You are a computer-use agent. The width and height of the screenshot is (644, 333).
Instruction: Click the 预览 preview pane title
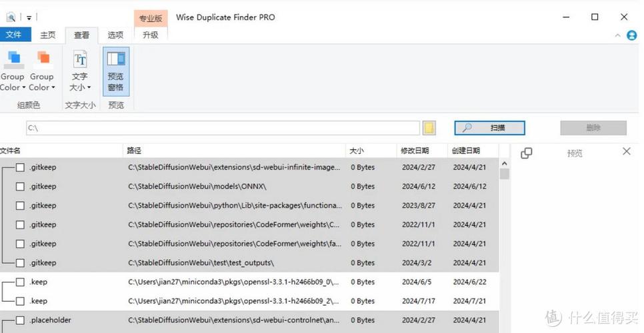pyautogui.click(x=575, y=153)
